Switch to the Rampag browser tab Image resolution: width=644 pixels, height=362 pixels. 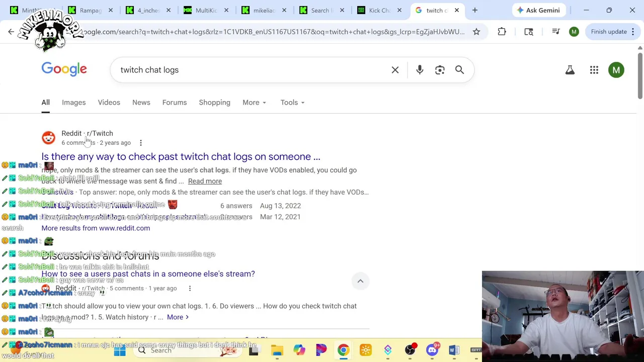91,10
